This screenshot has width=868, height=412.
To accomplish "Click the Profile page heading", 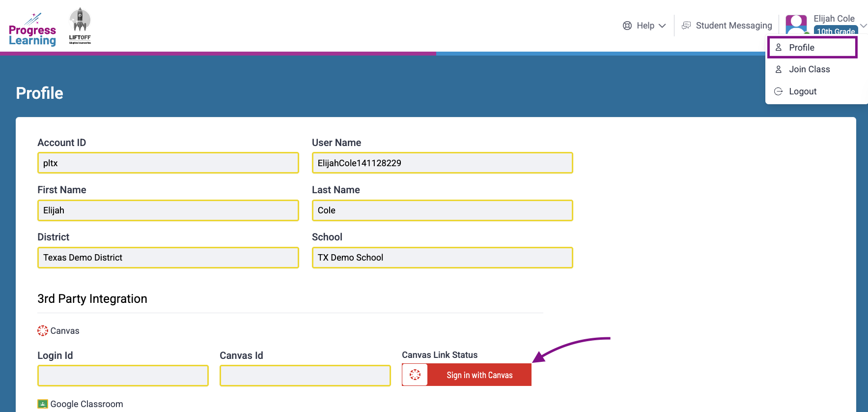I will [39, 93].
